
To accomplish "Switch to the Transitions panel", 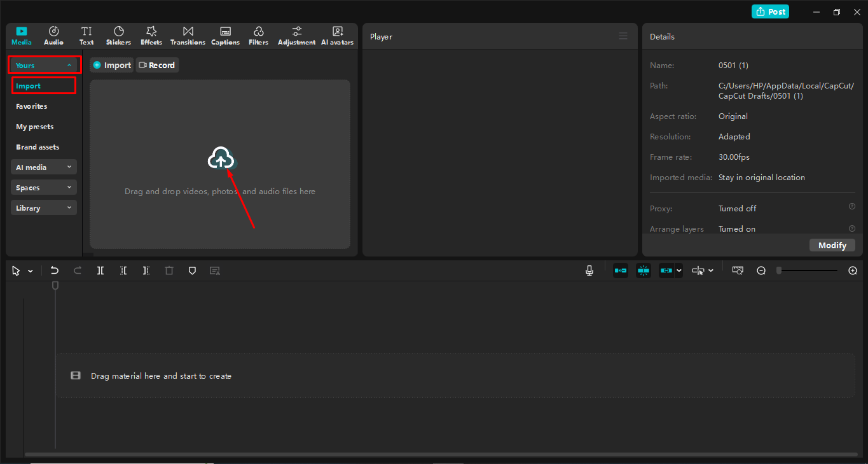I will [x=188, y=35].
